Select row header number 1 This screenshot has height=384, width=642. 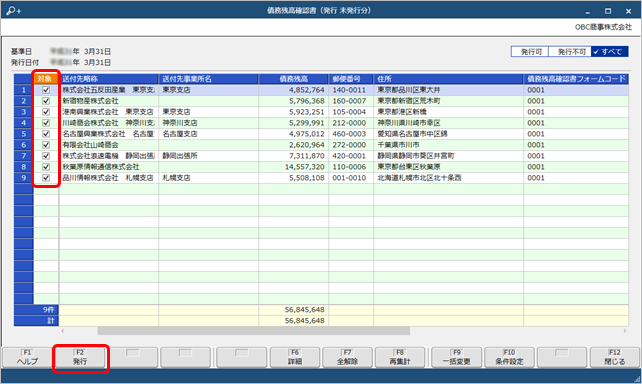[x=24, y=90]
